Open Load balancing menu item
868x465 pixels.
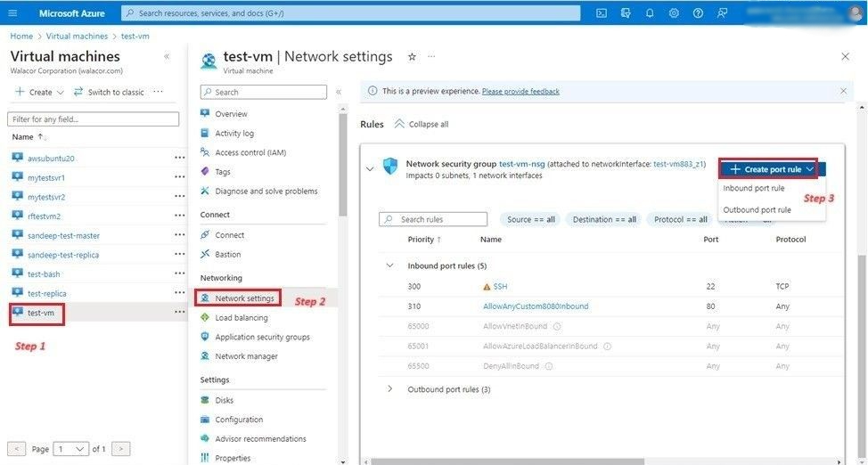(242, 318)
